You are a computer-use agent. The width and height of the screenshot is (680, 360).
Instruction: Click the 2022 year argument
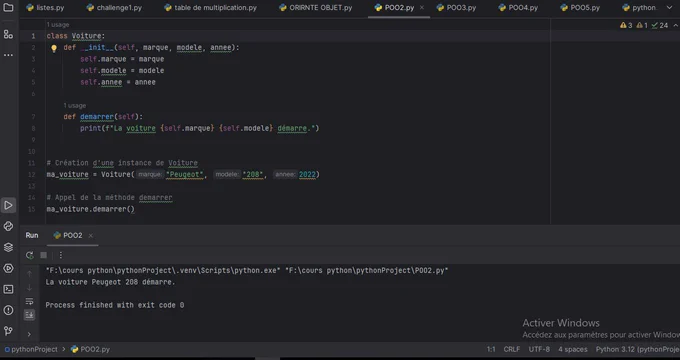point(307,174)
